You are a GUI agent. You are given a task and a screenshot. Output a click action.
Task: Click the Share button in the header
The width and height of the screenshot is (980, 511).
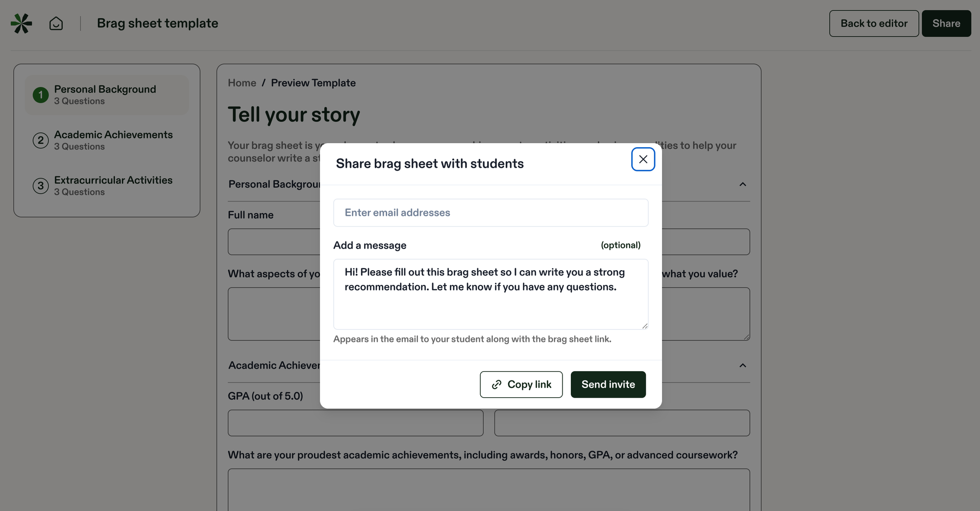pyautogui.click(x=946, y=23)
